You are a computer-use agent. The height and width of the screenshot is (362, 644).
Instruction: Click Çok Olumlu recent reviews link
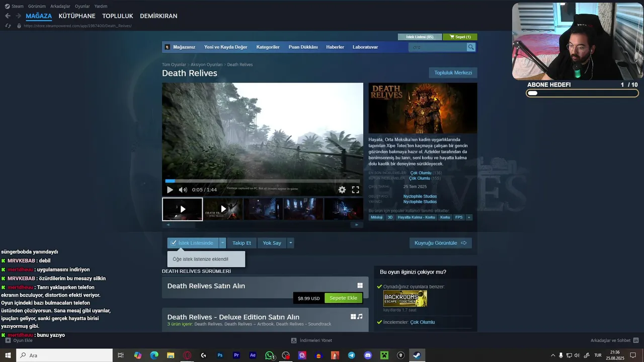(x=421, y=173)
